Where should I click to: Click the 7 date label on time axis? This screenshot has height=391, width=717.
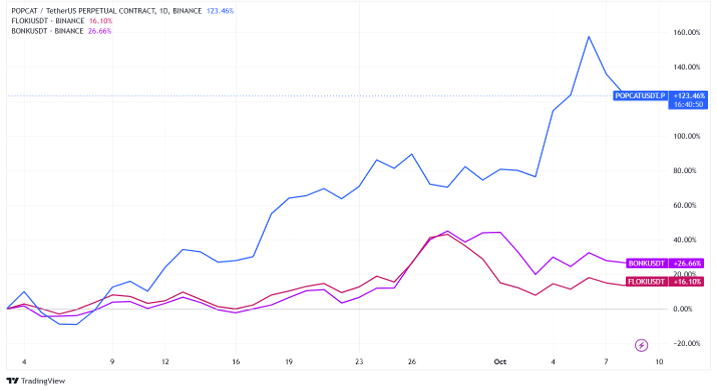[606, 362]
